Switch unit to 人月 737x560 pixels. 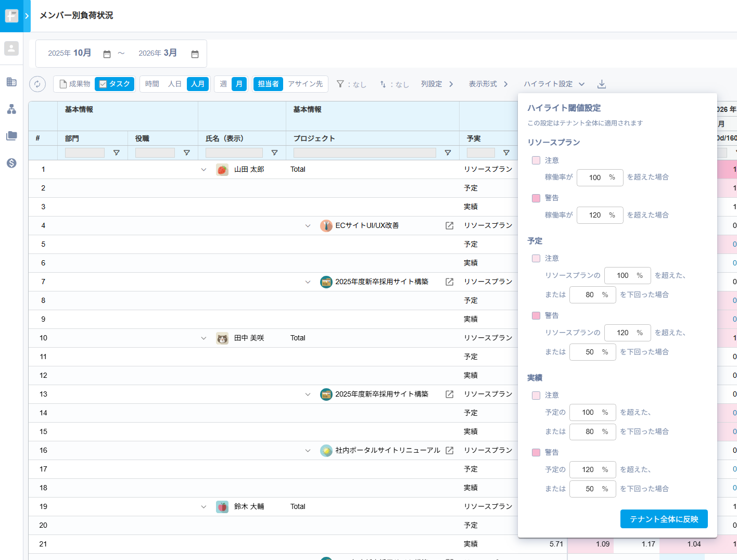198,84
